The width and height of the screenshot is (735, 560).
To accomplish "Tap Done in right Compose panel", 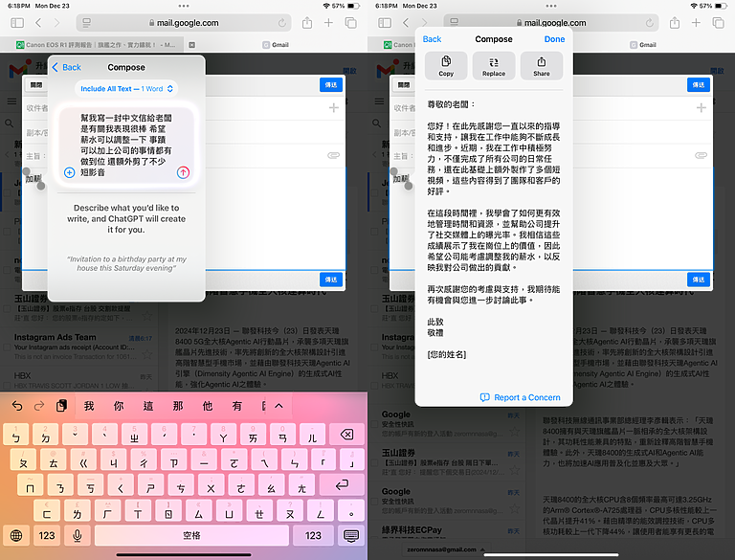I will click(554, 39).
